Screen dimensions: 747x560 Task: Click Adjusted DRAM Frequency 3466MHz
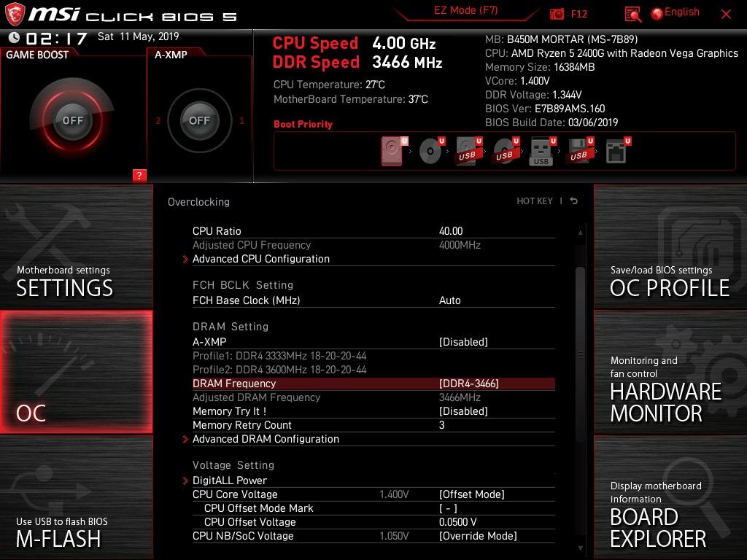pyautogui.click(x=373, y=397)
